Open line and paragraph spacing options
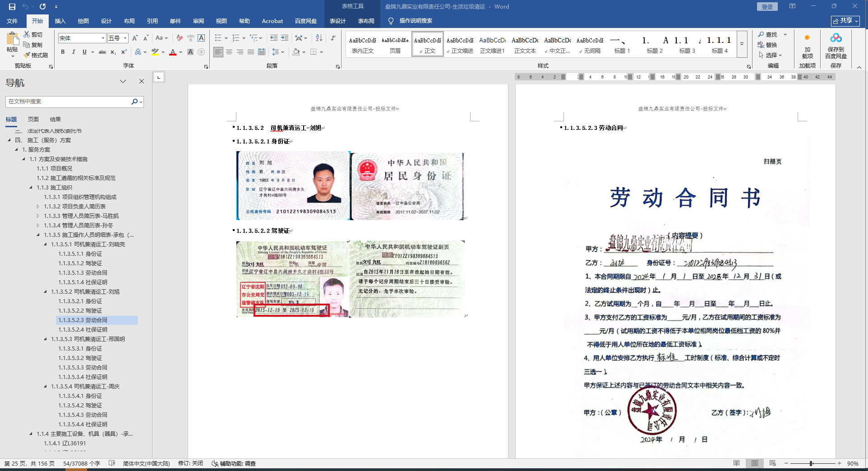 pyautogui.click(x=276, y=52)
